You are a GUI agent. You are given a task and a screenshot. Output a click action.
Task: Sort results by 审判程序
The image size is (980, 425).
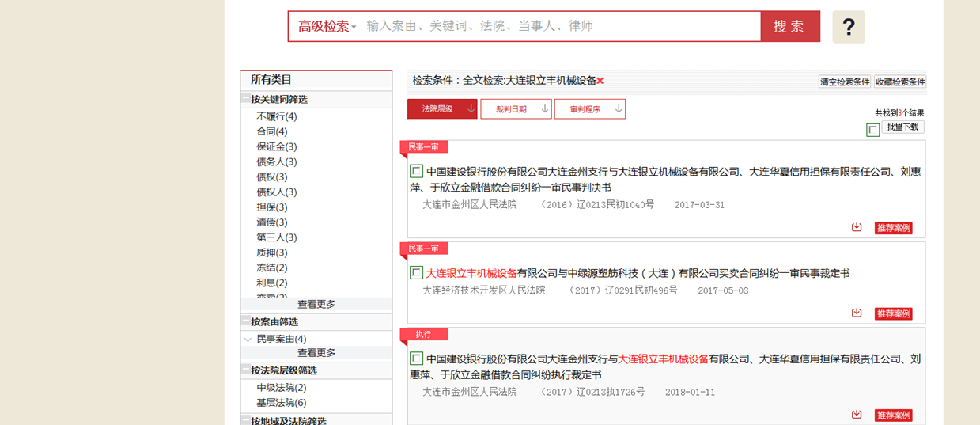point(589,109)
